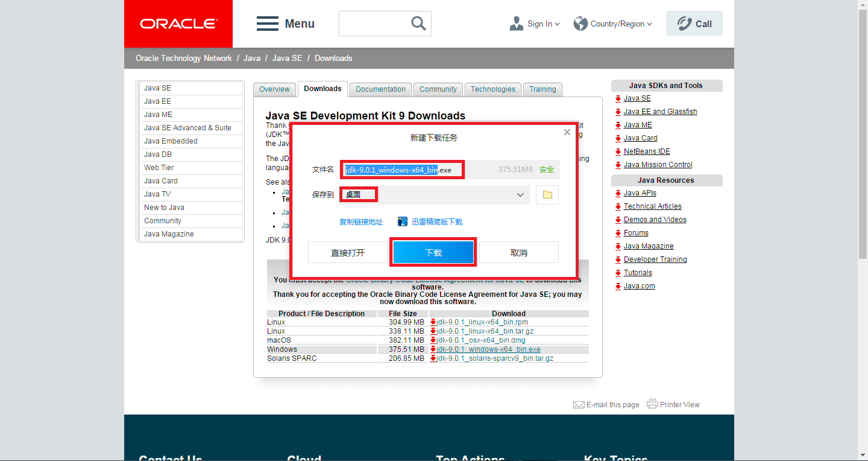Open the hamburger Menu icon
868x461 pixels.
point(267,24)
